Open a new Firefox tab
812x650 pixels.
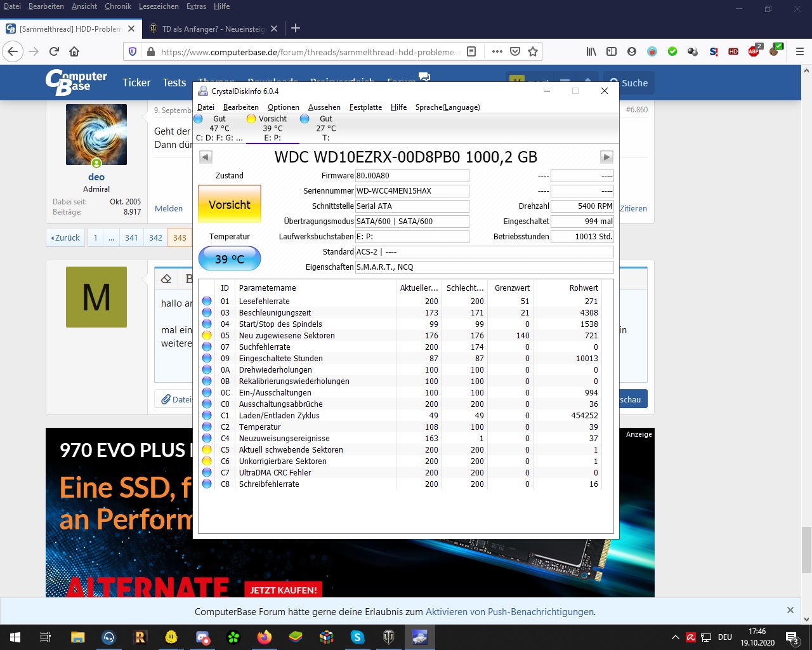coord(296,29)
